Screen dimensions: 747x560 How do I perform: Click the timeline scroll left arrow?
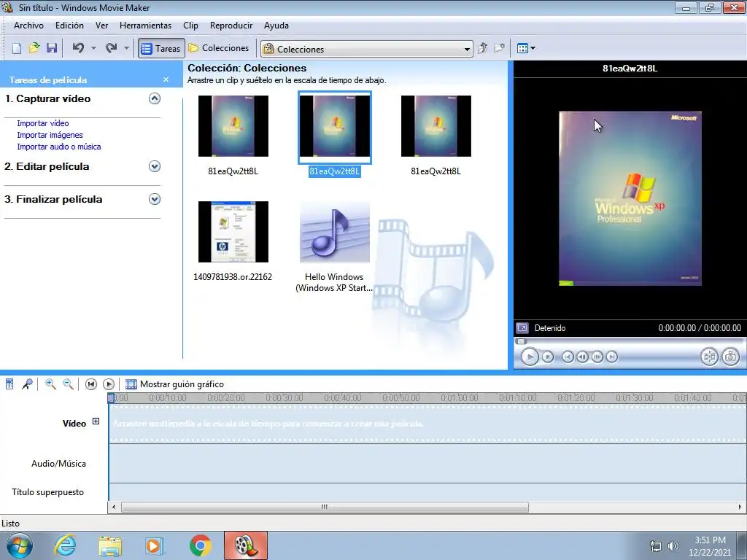113,507
